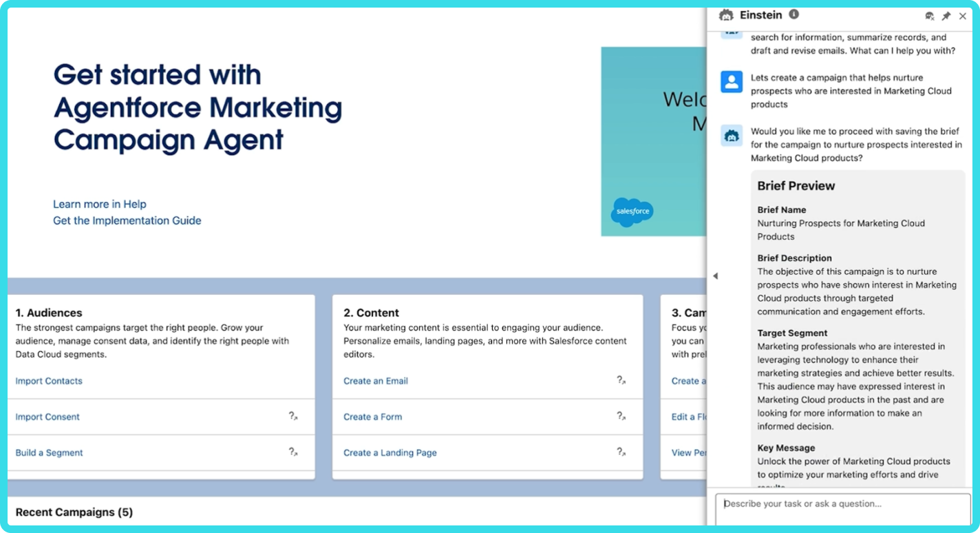Click the Brief Preview heading
This screenshot has width=980, height=533.
click(x=796, y=186)
